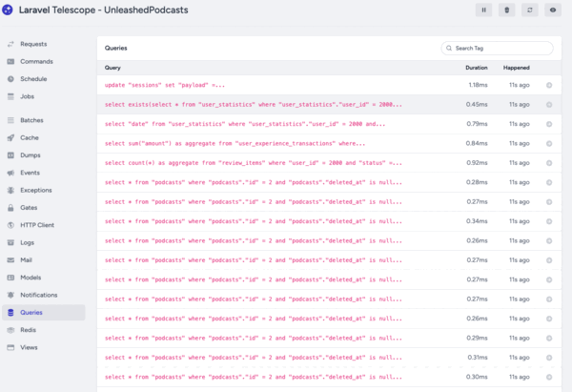Click the Query column header
The image size is (572, 392).
(x=112, y=68)
